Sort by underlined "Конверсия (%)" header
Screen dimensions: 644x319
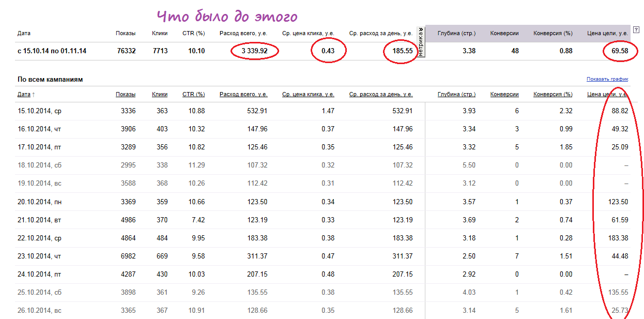(553, 95)
